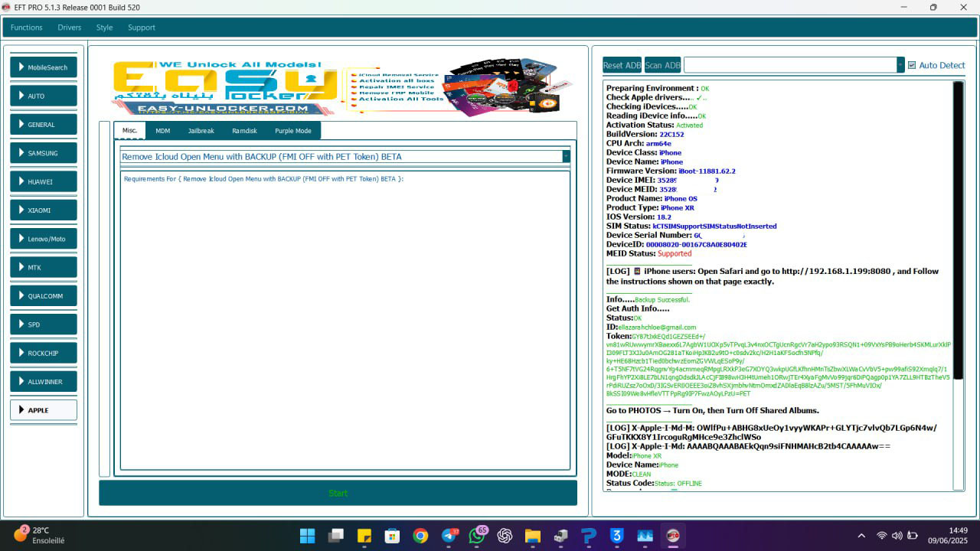The width and height of the screenshot is (980, 551).
Task: Open Task View on the taskbar
Action: [x=335, y=536]
